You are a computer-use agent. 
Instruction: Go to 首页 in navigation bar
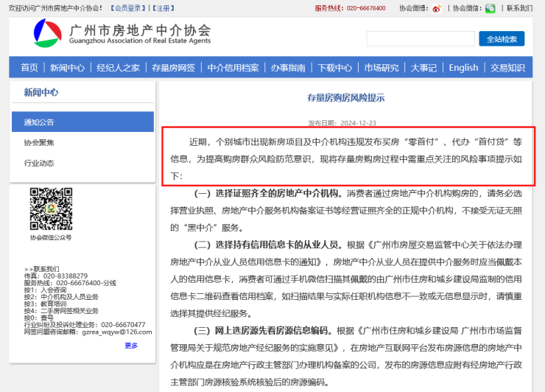29,68
